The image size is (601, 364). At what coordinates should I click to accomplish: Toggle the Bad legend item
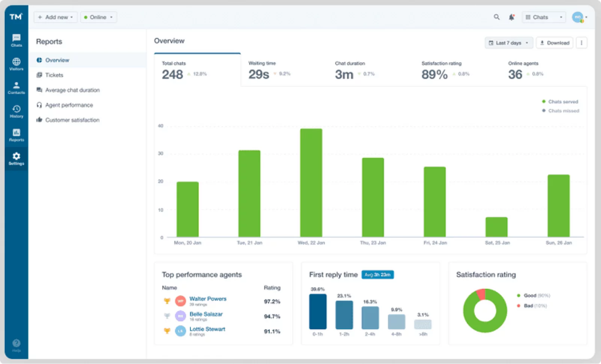[532, 306]
